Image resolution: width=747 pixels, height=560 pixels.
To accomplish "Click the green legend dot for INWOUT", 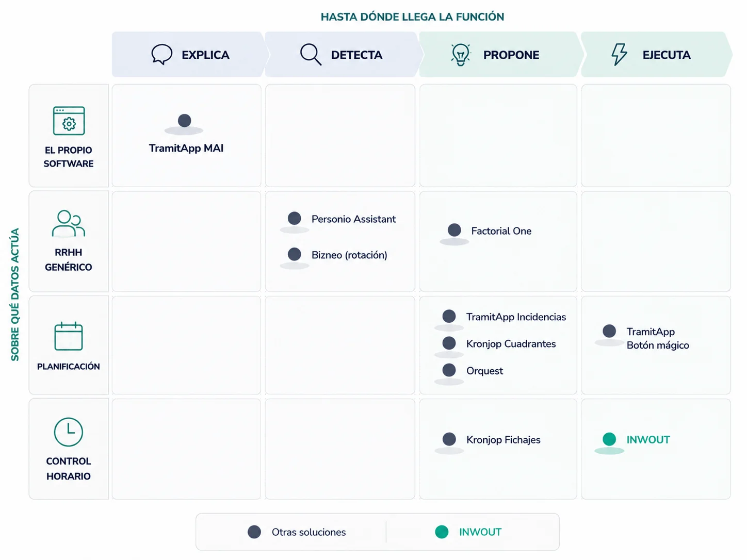I will click(442, 532).
